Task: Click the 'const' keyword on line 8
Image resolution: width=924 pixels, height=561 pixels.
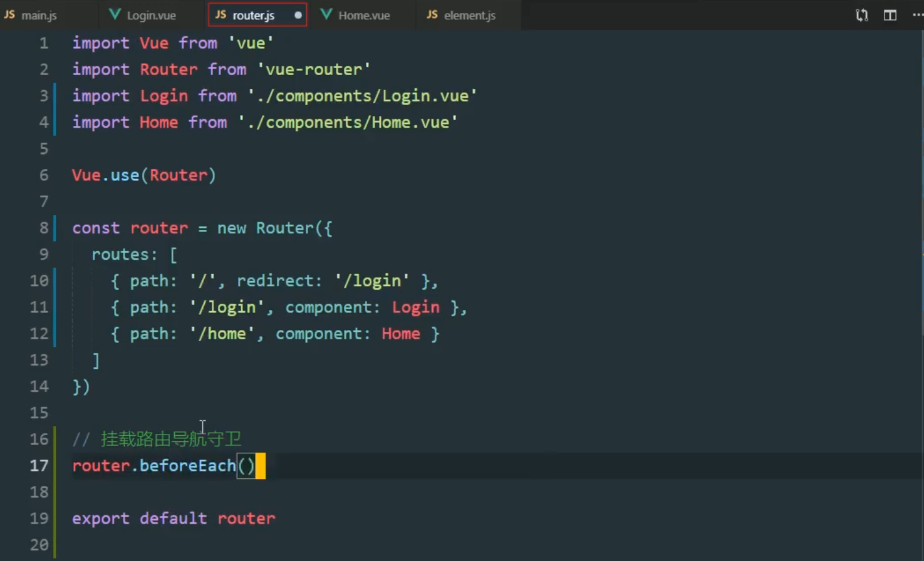Action: click(96, 228)
